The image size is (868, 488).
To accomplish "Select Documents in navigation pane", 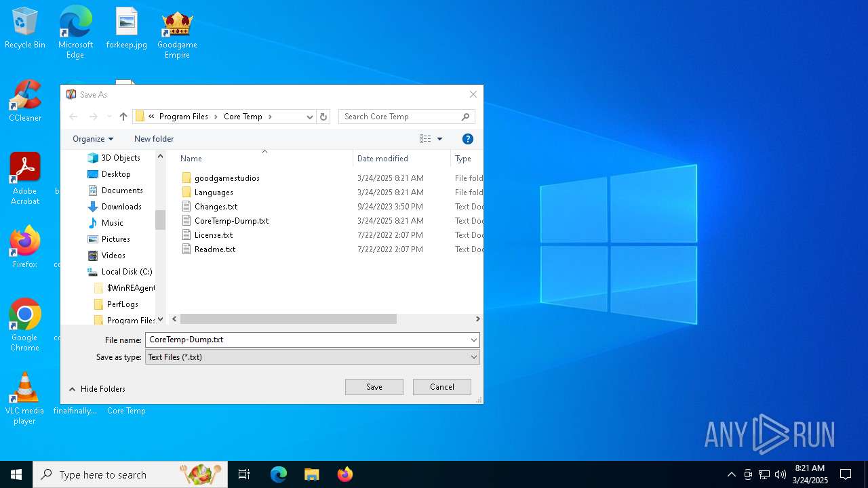I will [x=115, y=190].
